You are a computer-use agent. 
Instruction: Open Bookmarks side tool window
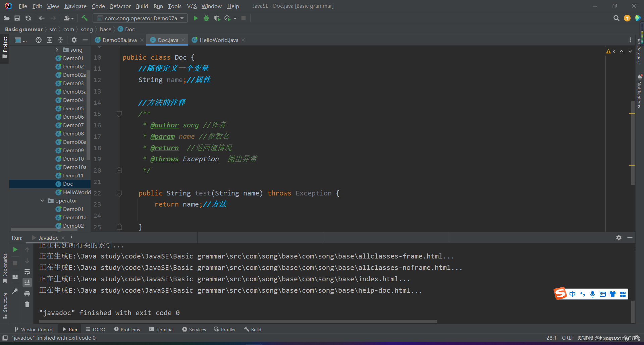point(5,268)
